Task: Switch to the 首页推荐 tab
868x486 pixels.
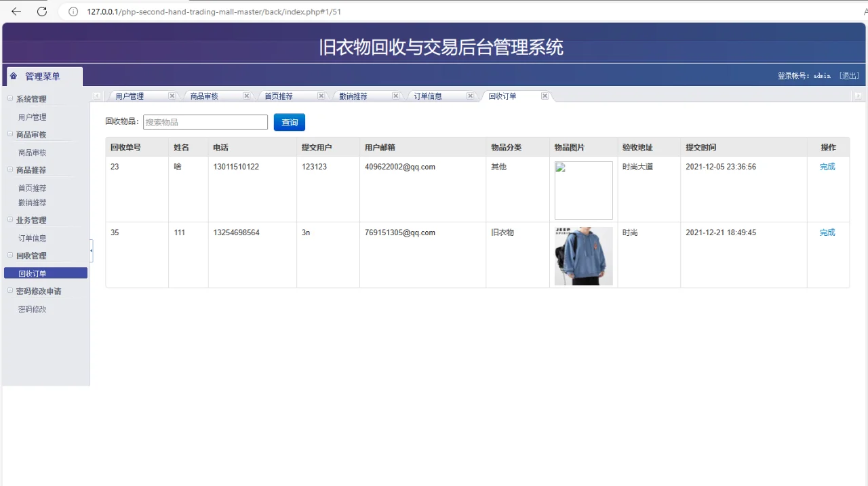Action: click(279, 96)
